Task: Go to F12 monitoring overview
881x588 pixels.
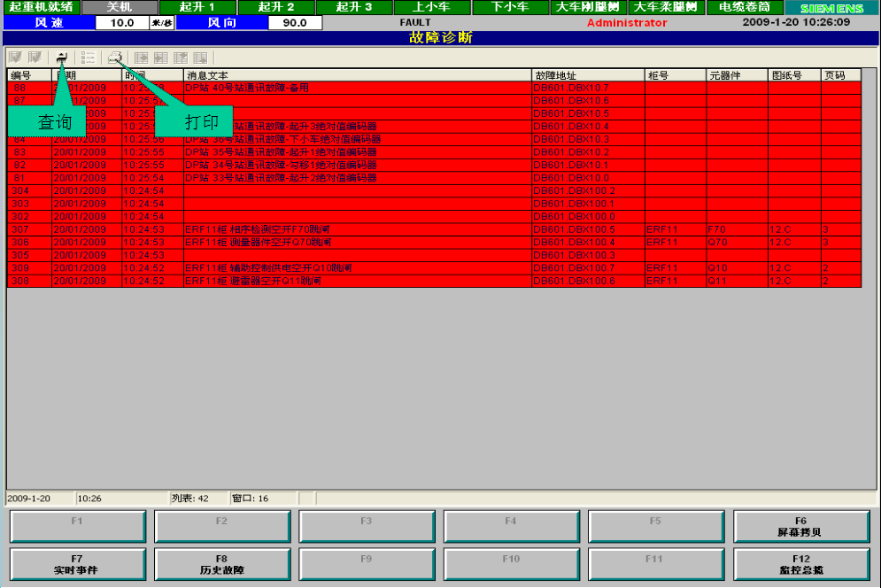Action: pos(801,564)
